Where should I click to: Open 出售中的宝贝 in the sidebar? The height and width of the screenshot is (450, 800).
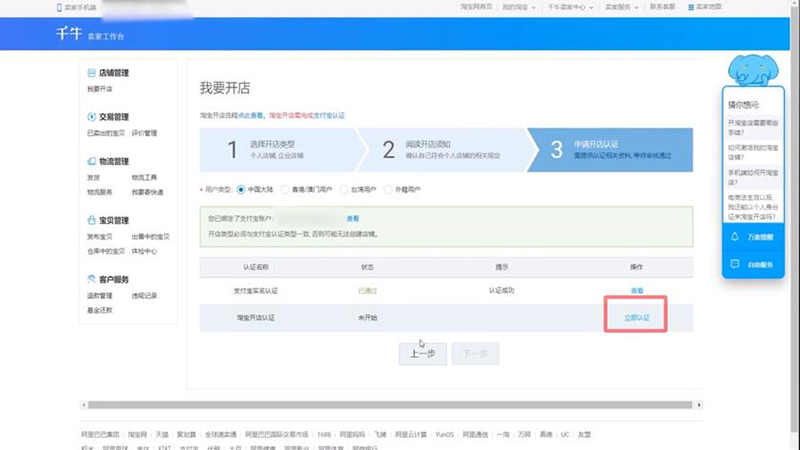pyautogui.click(x=151, y=237)
